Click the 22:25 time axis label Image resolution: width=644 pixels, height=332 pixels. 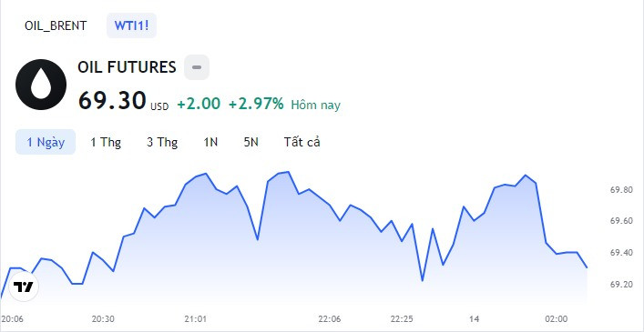click(x=403, y=319)
